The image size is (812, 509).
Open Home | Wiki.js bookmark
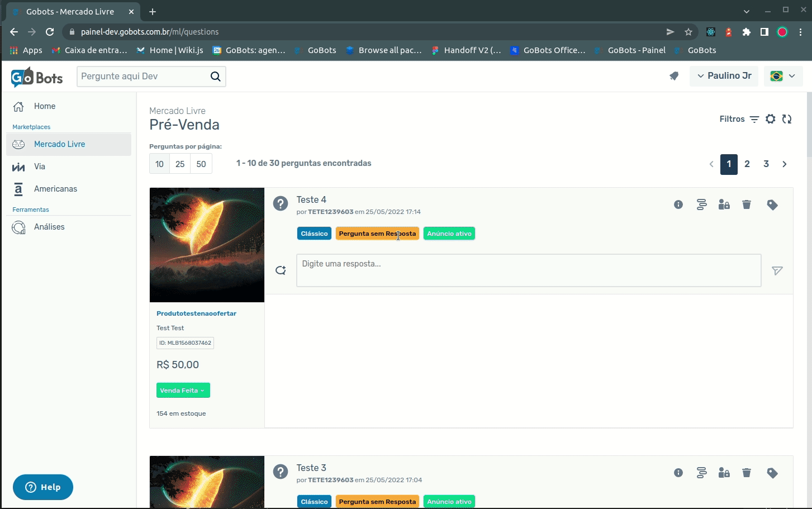pyautogui.click(x=170, y=50)
